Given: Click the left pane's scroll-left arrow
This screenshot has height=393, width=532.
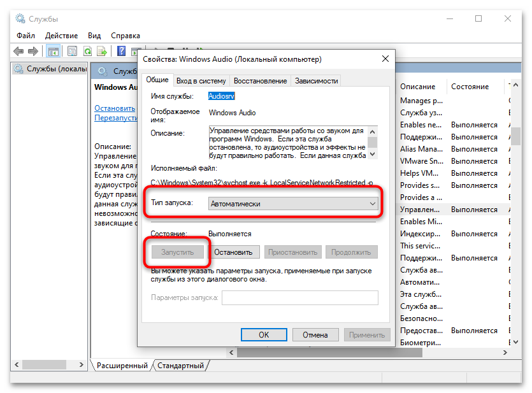Looking at the screenshot, I should coord(17,365).
